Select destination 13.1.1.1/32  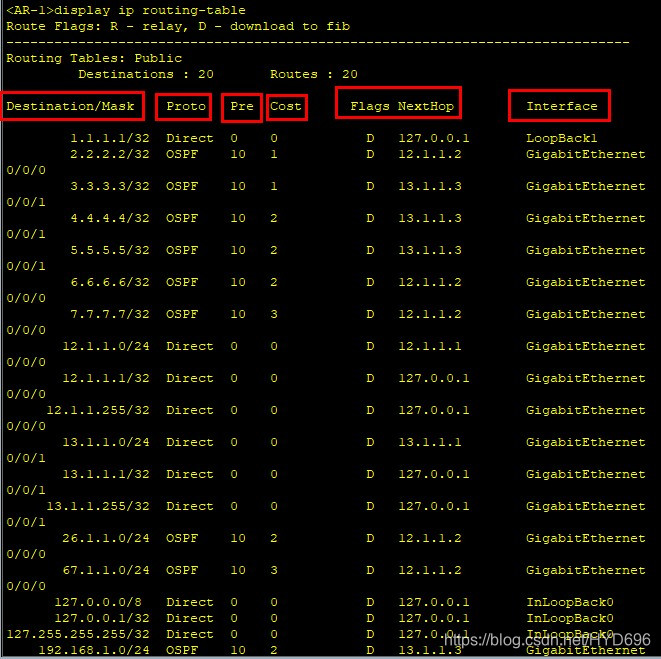coord(106,474)
